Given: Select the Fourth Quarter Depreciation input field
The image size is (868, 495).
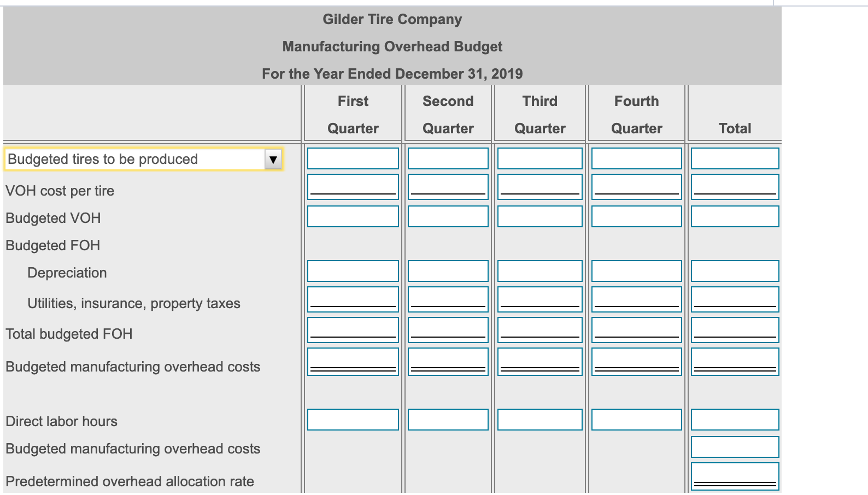Looking at the screenshot, I should click(636, 270).
